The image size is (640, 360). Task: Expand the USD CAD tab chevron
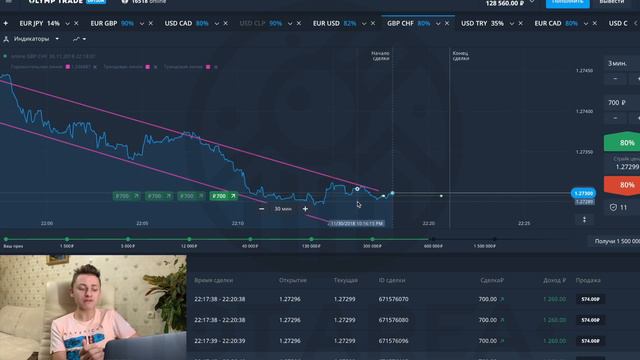click(216, 24)
